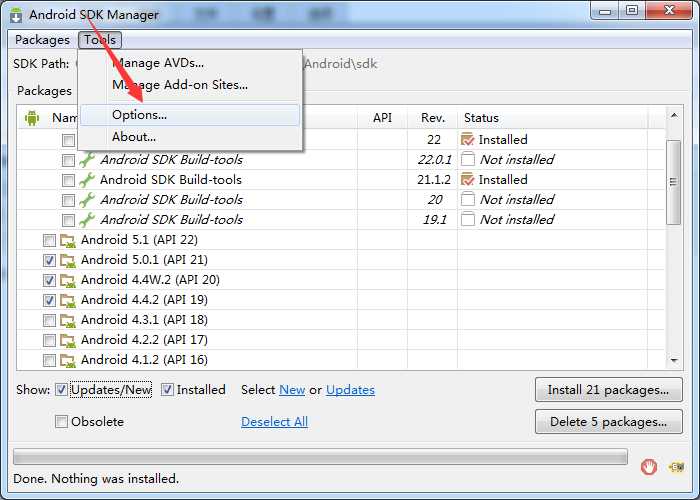
Task: Check the box for Build-tools 20
Action: click(x=68, y=200)
